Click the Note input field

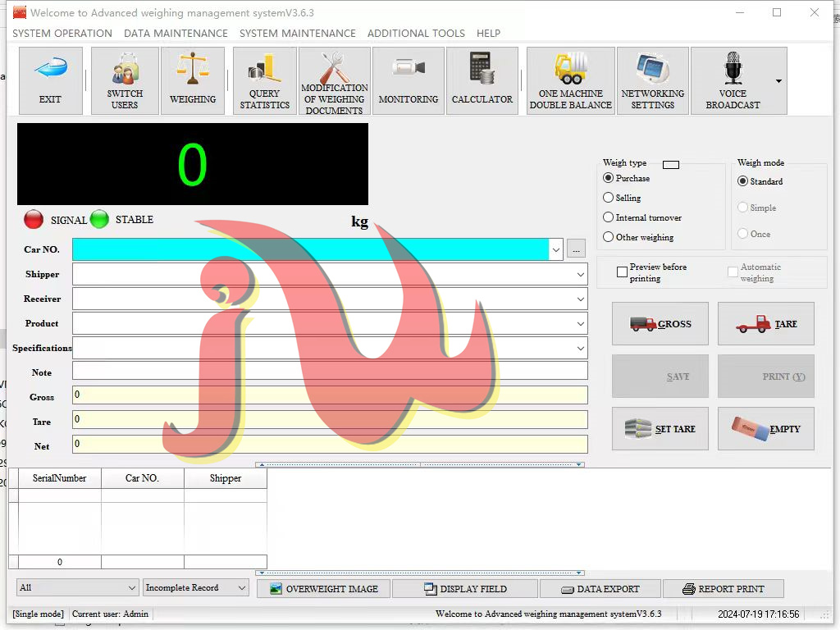pyautogui.click(x=330, y=371)
